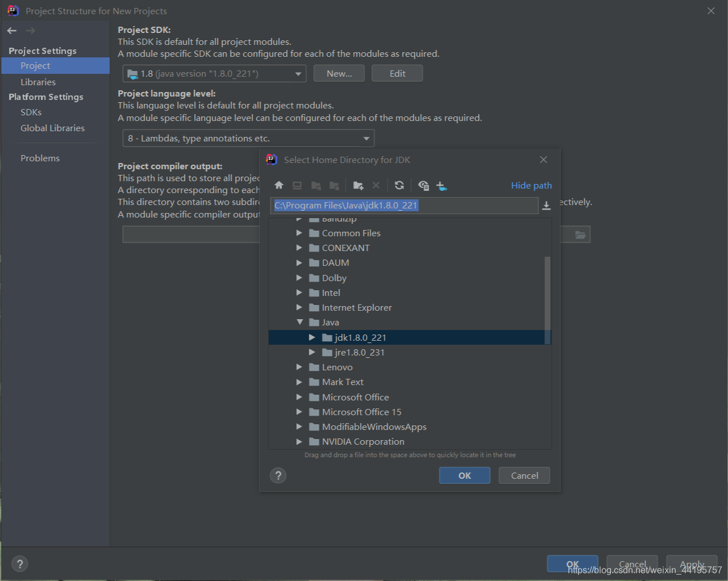Screen dimensions: 728x581
Task: Click the module directory toolbar icon
Action: [x=334, y=185]
